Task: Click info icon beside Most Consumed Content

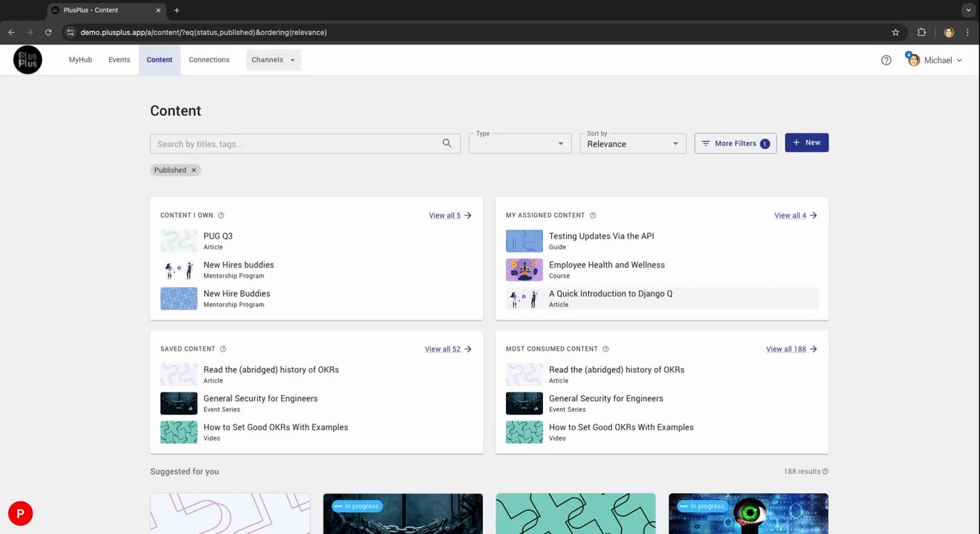Action: (x=605, y=349)
